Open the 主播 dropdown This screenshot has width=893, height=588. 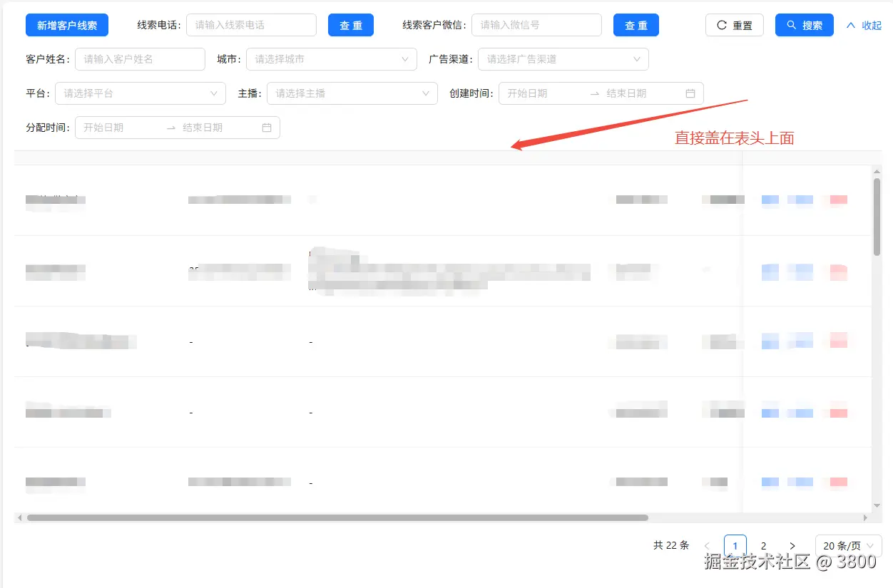click(x=352, y=93)
